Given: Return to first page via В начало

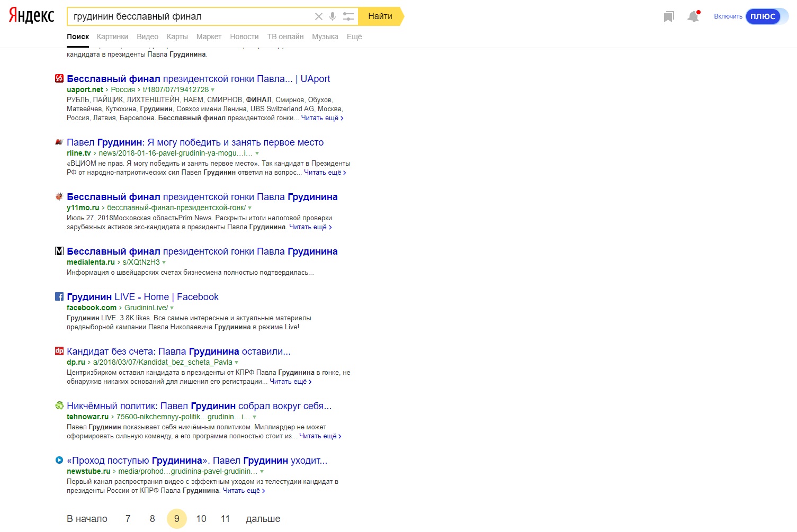Looking at the screenshot, I should [x=87, y=519].
